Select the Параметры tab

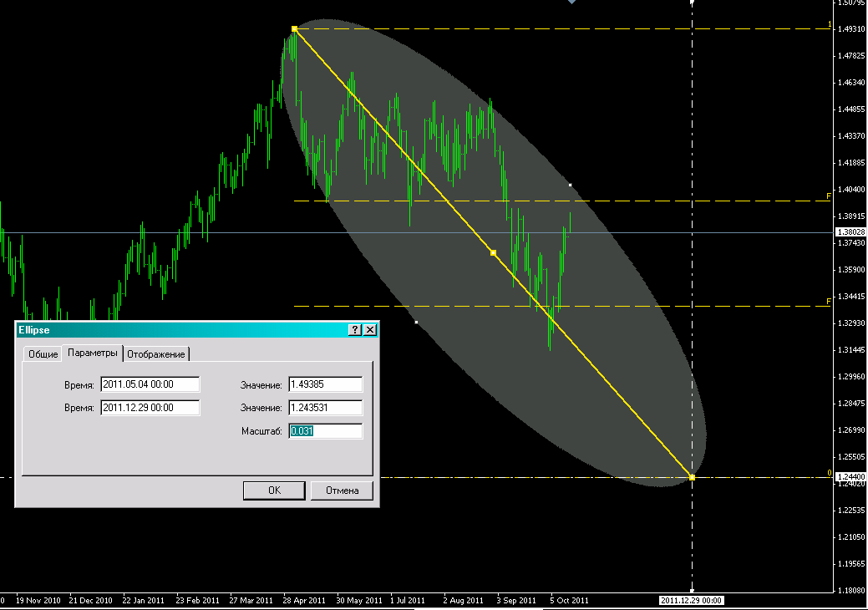pos(93,353)
